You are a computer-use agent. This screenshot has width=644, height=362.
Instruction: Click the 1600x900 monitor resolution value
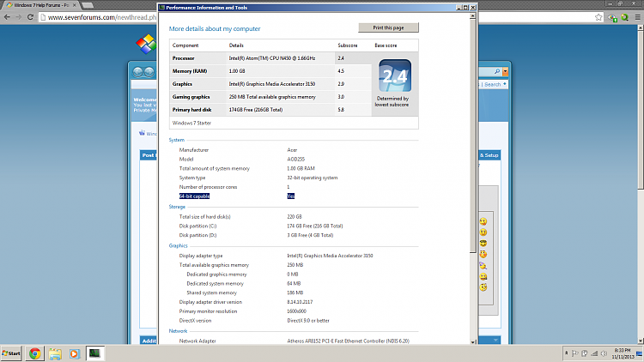click(296, 311)
